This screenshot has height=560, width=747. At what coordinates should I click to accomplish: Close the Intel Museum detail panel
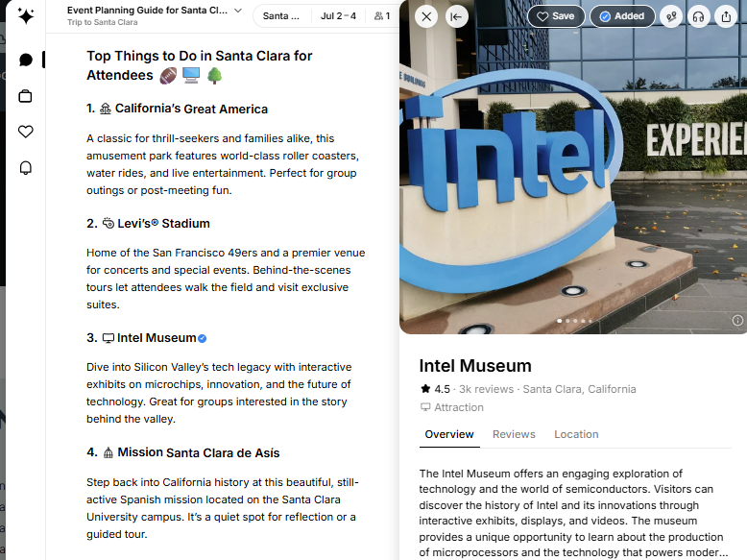[x=426, y=16]
